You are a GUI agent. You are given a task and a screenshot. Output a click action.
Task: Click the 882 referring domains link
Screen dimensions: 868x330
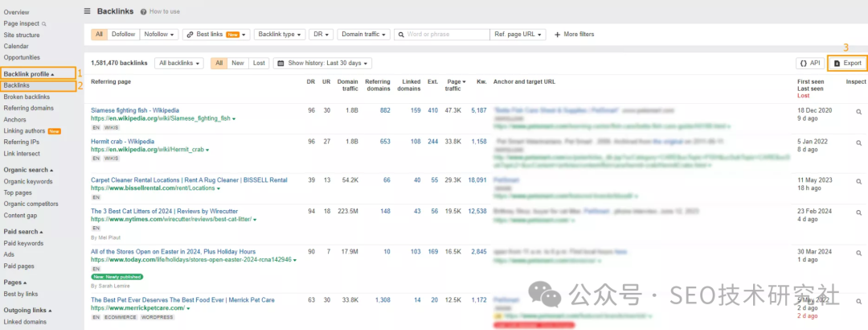coord(384,110)
